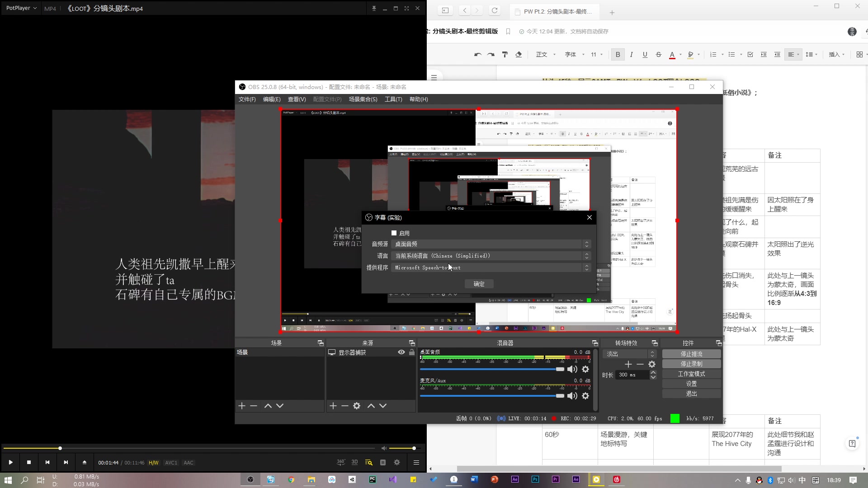Image resolution: width=868 pixels, height=488 pixels.
Task: Click 退出 button in OBS
Action: click(691, 394)
